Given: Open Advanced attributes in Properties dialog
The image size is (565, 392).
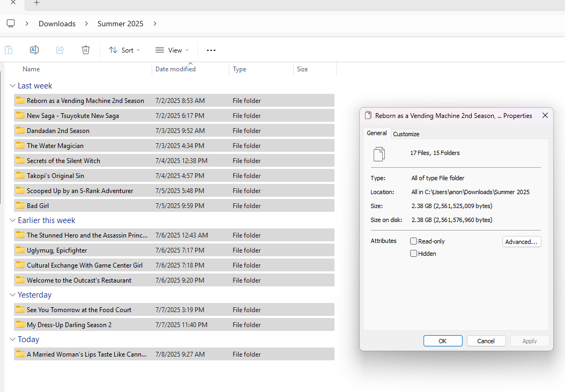Looking at the screenshot, I should click(522, 242).
